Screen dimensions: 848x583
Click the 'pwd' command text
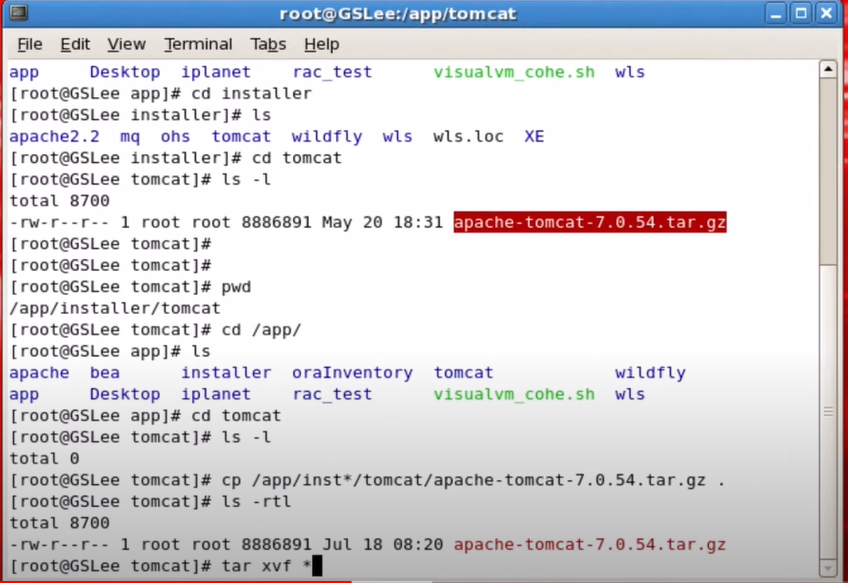[236, 287]
